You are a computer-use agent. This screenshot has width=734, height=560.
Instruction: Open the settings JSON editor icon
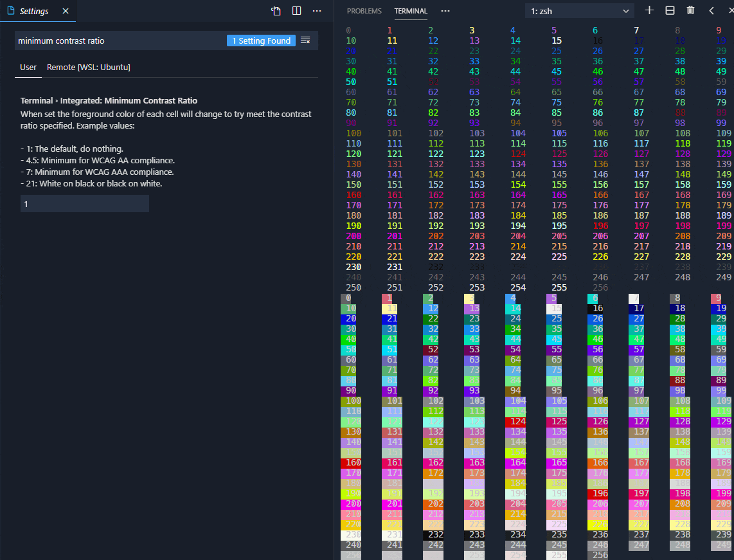[276, 11]
